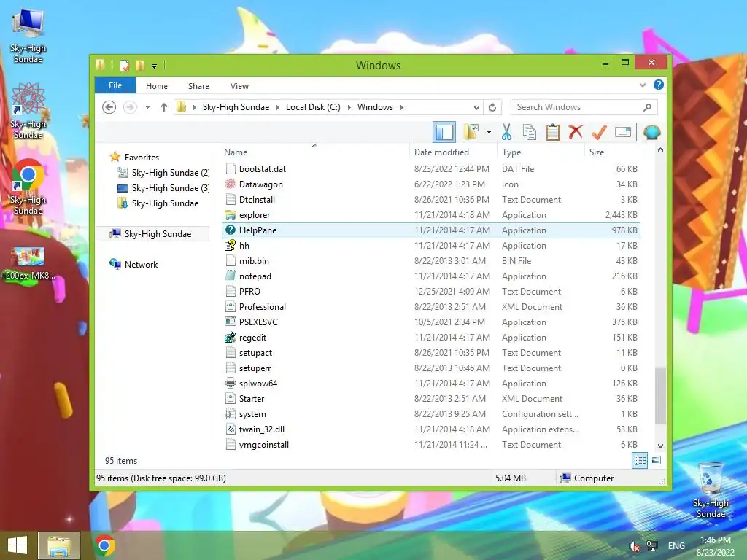
Task: Switch to Large icons view button
Action: tap(656, 460)
